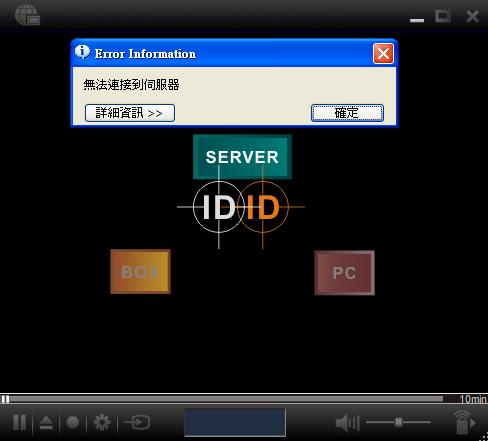This screenshot has height=441, width=488.
Task: Open settings with the gear icon
Action: click(102, 423)
